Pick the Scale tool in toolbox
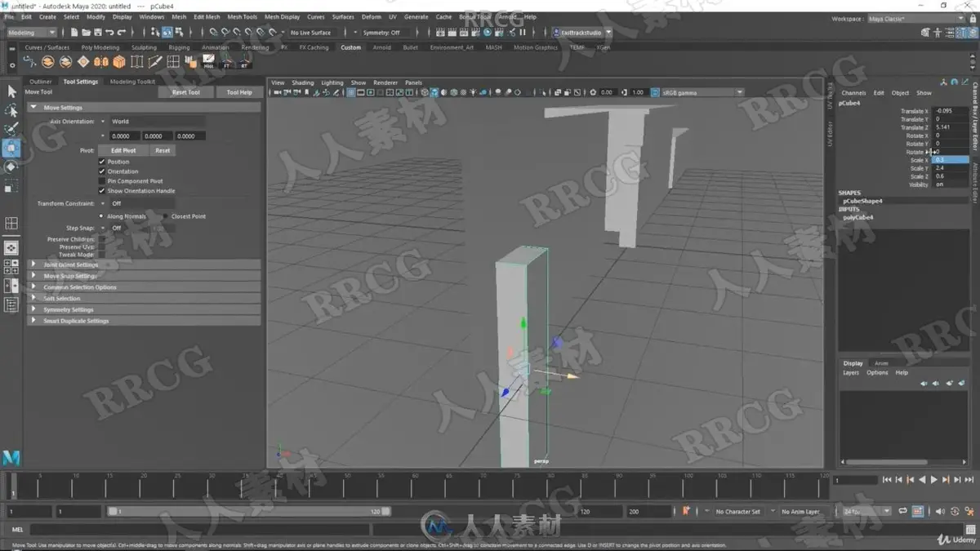980x551 pixels. click(x=11, y=186)
